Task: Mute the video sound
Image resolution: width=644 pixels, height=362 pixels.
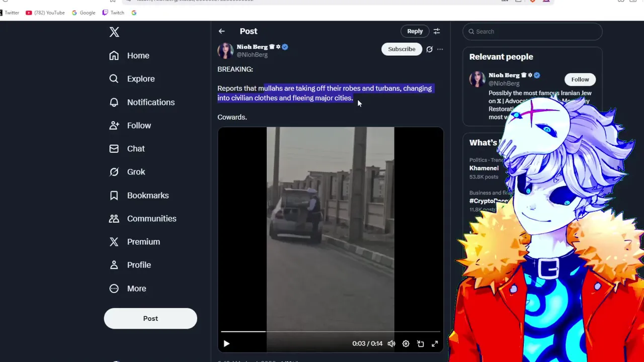Action: pos(391,344)
